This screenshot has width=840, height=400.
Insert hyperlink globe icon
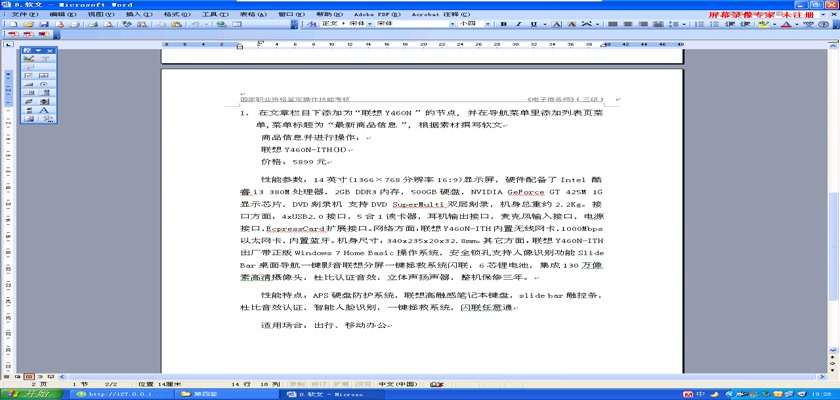[x=221, y=24]
